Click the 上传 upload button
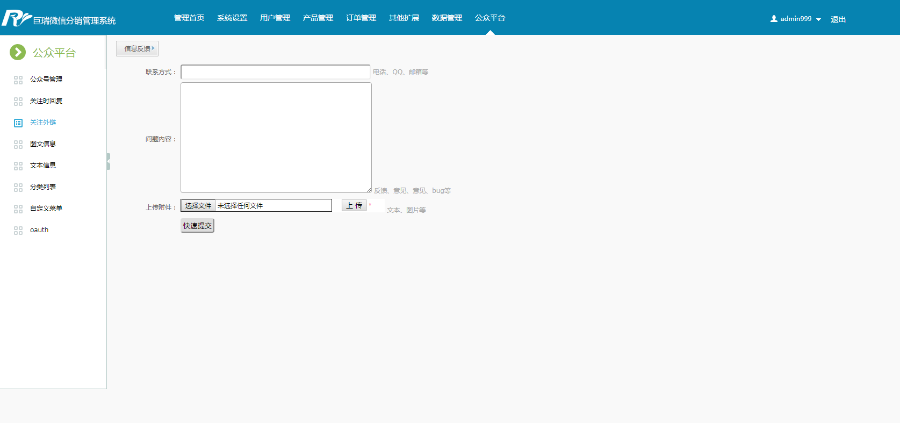 354,205
